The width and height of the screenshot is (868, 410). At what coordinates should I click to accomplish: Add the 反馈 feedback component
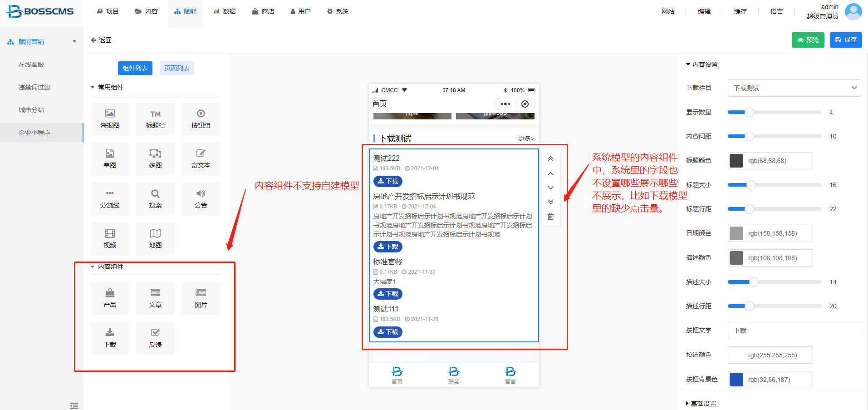tap(155, 338)
